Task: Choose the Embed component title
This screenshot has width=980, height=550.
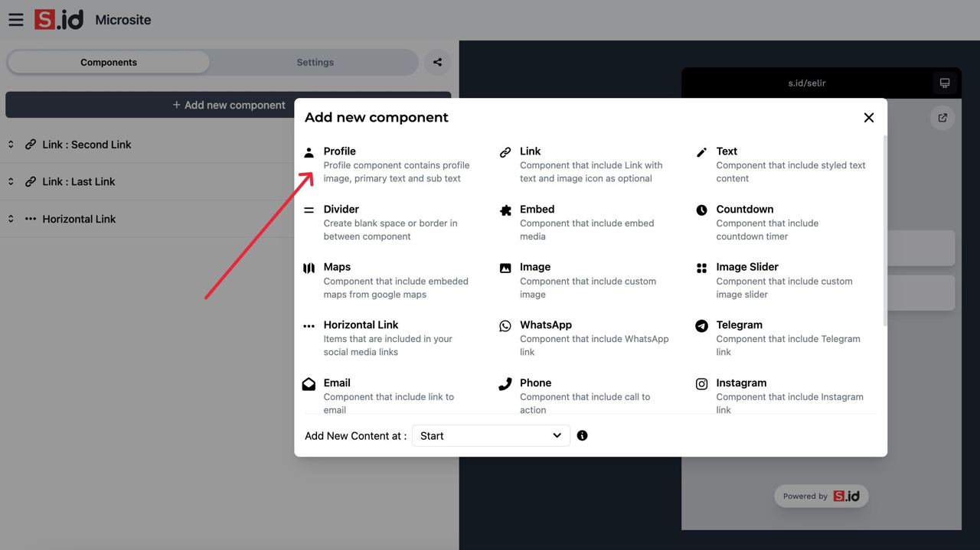Action: click(x=537, y=210)
